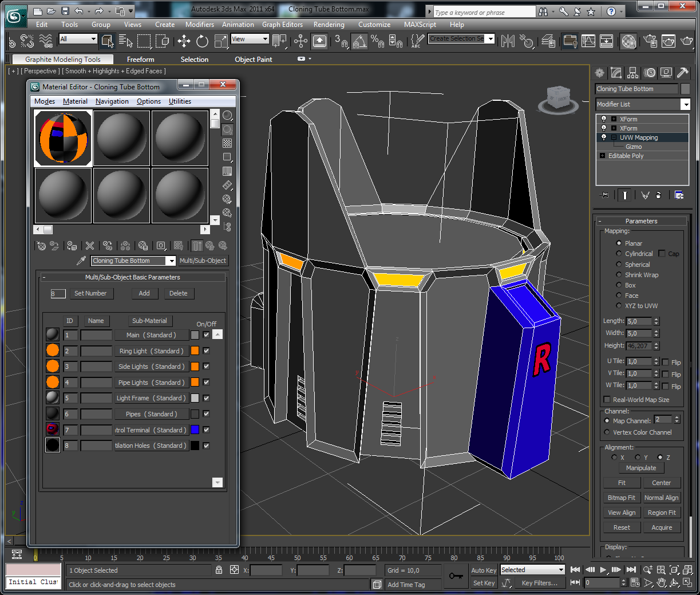Select the Rotate transform tool
The width and height of the screenshot is (700, 595).
(202, 41)
